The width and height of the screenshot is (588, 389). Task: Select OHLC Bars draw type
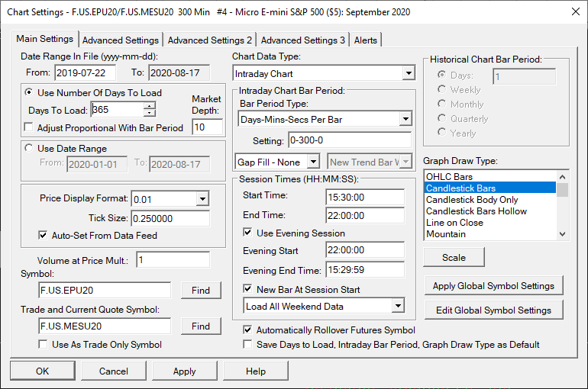(x=490, y=176)
